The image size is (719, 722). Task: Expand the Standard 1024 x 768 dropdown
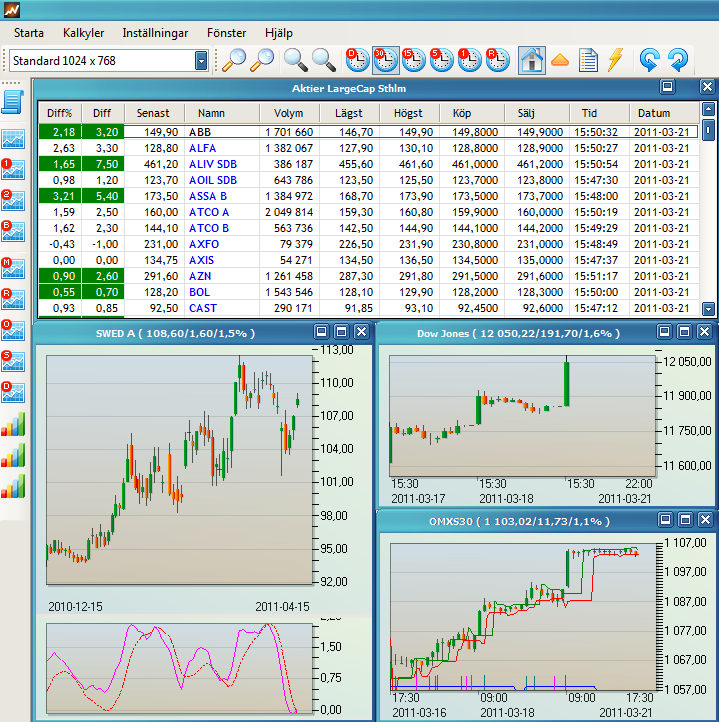tap(201, 61)
